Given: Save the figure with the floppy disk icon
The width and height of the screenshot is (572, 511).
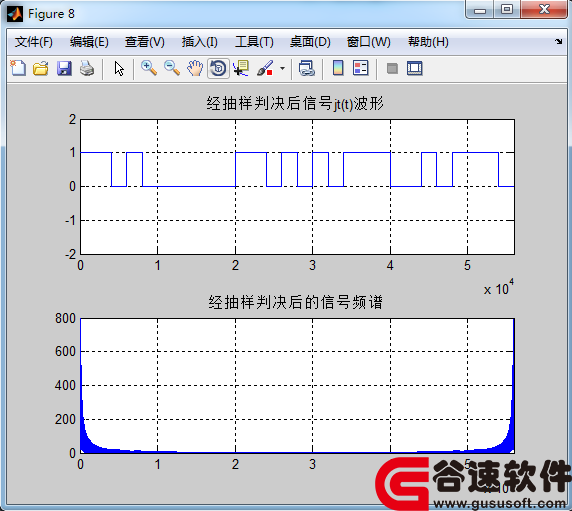Looking at the screenshot, I should tap(64, 68).
